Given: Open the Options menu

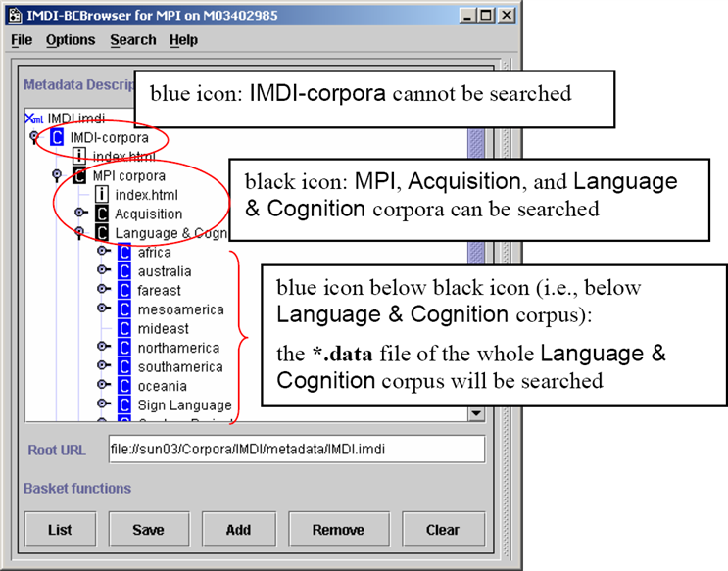Looking at the screenshot, I should tap(71, 40).
